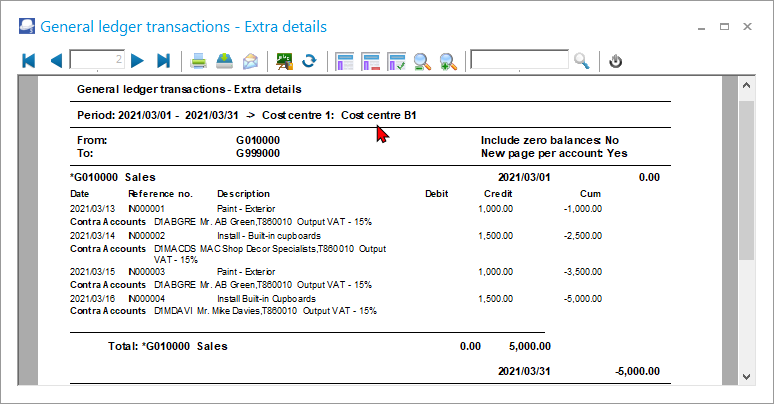774x404 pixels.
Task: Click the second layout view icon
Action: tap(370, 61)
